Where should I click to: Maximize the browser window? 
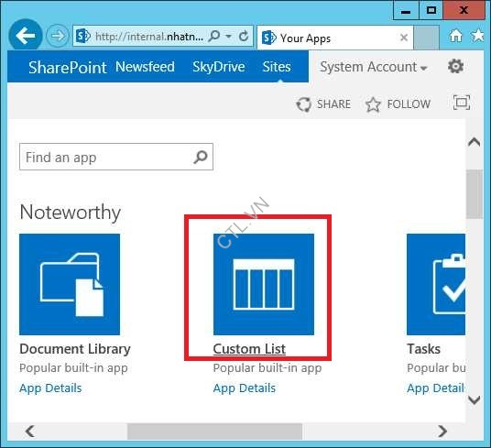431,10
